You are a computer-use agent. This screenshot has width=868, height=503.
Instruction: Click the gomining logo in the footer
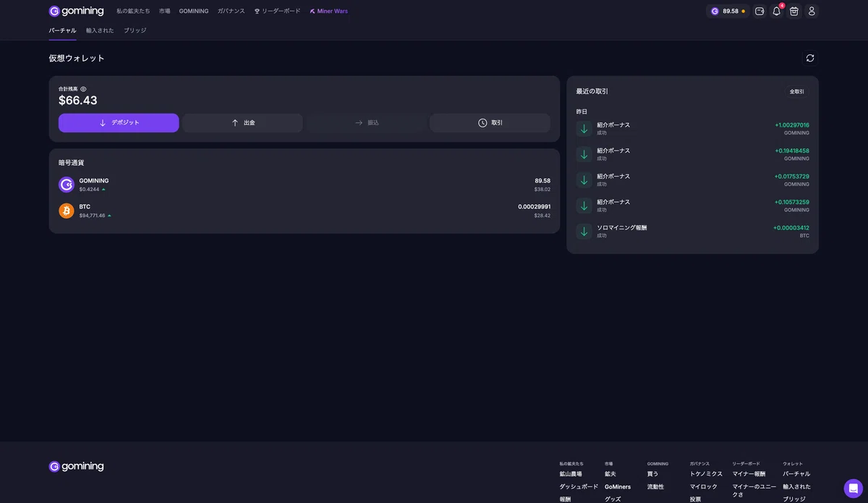pyautogui.click(x=76, y=467)
